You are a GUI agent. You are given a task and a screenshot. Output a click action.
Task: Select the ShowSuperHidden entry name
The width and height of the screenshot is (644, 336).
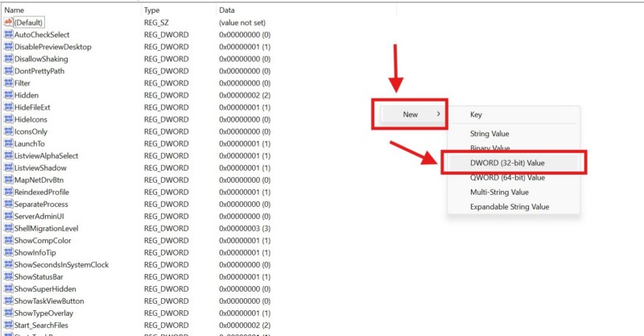coord(45,288)
